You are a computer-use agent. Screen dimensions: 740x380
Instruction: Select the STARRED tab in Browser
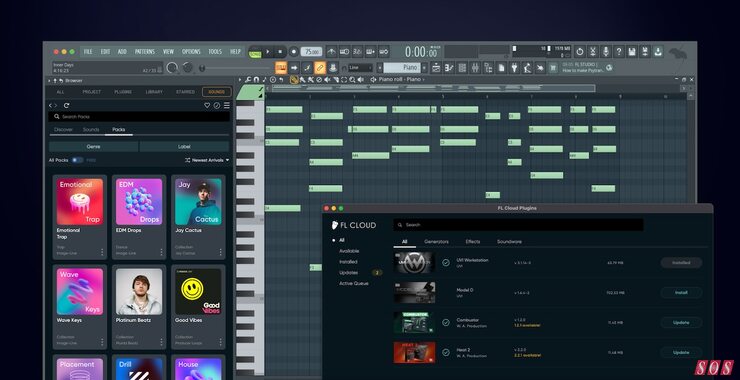click(185, 92)
